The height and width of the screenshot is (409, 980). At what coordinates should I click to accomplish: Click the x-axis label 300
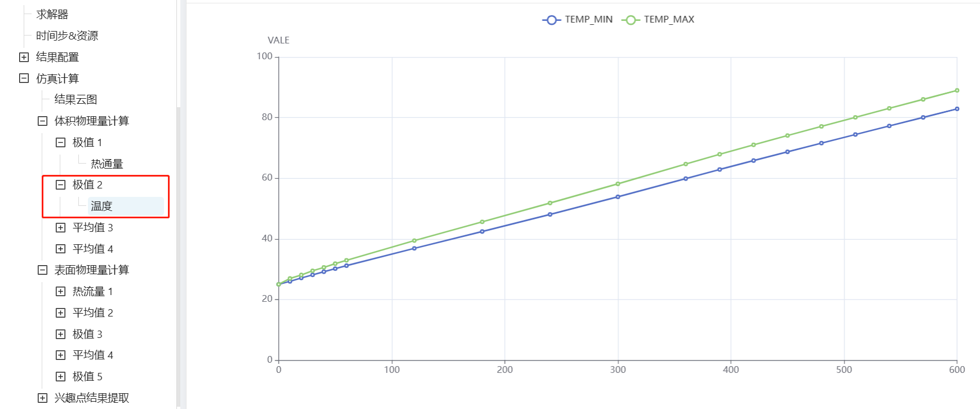pos(618,370)
